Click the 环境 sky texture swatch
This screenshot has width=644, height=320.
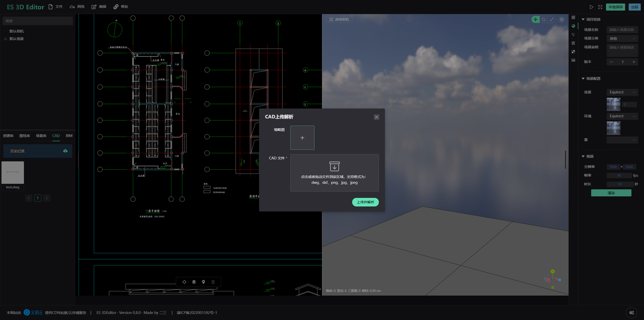[614, 128]
